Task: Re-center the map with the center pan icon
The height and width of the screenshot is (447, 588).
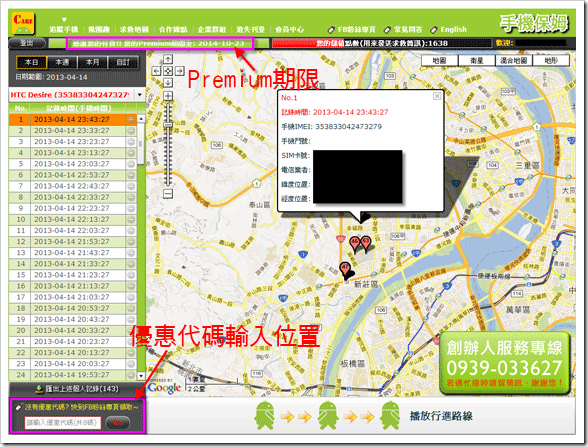Action: click(168, 70)
